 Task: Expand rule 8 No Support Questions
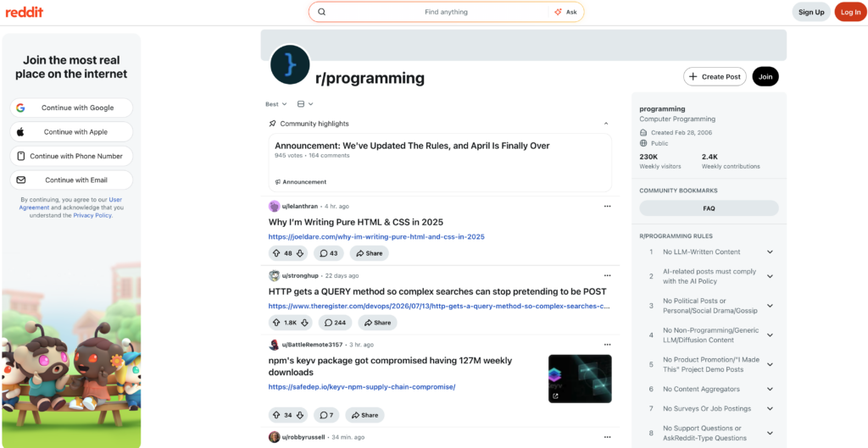(x=770, y=433)
